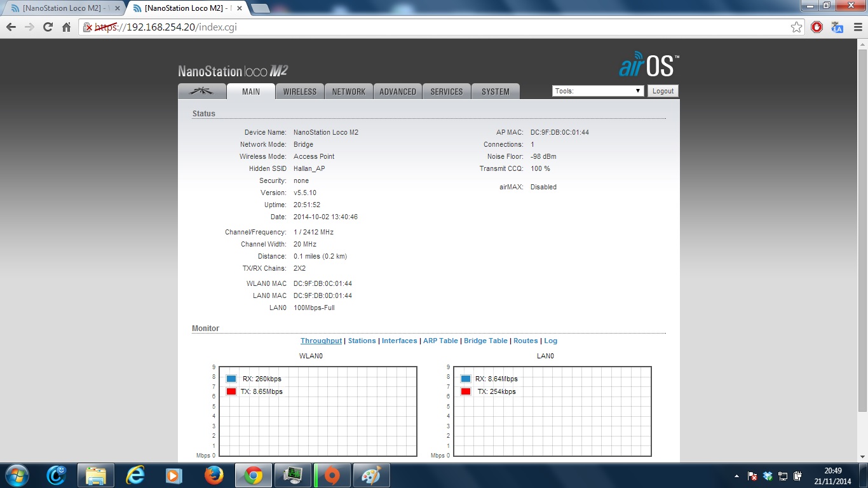Open the Throughput monitor link
The width and height of the screenshot is (868, 488).
tap(321, 341)
